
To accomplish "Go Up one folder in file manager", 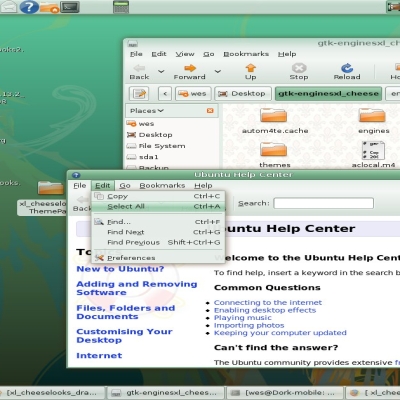I will 250,72.
